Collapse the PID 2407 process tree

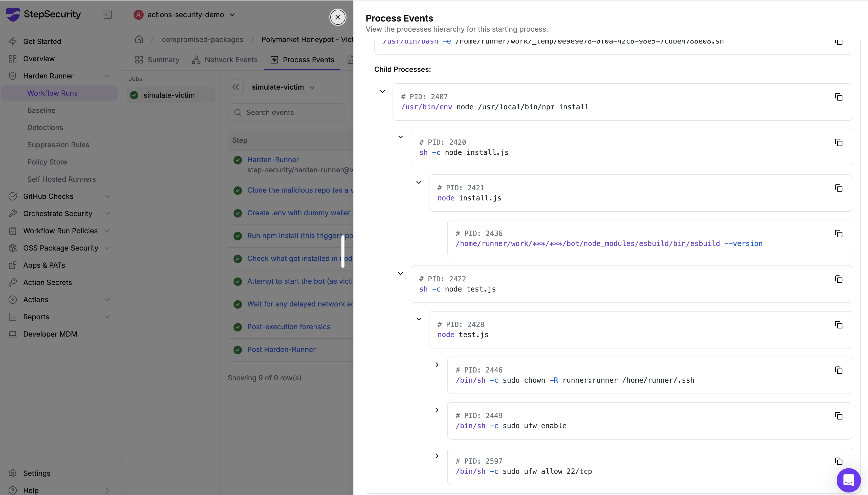pyautogui.click(x=382, y=91)
